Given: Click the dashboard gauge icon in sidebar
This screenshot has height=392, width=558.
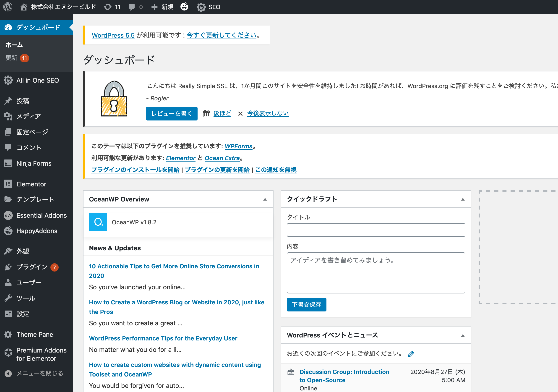Looking at the screenshot, I should coord(8,27).
